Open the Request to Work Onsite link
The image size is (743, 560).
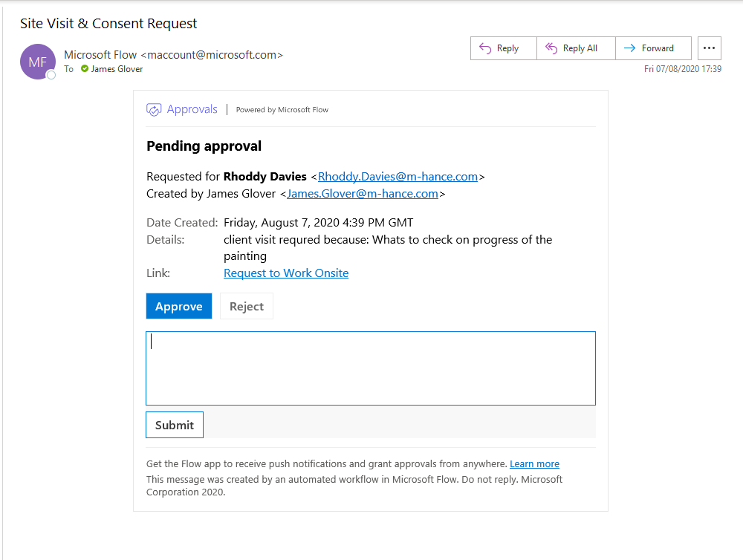click(x=286, y=273)
